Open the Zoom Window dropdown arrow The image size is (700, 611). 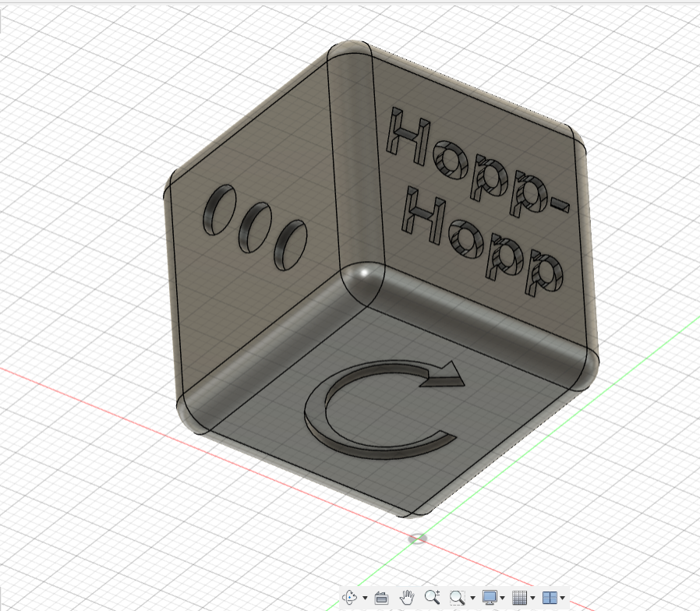pos(472,598)
